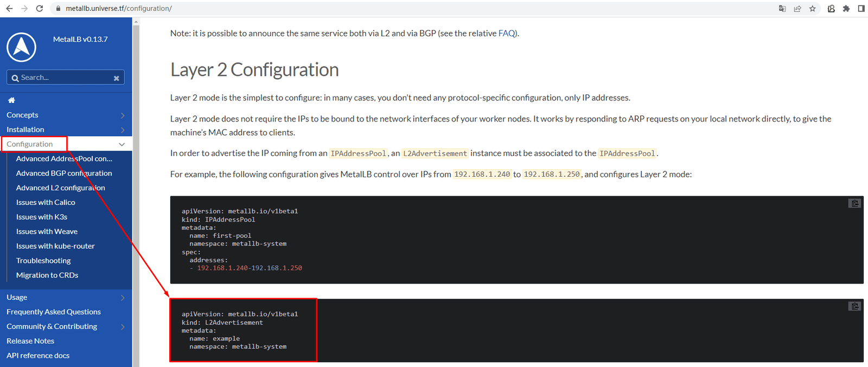The image size is (868, 367).
Task: Click the 'kind: L2Advertisement' code line
Action: tap(222, 323)
